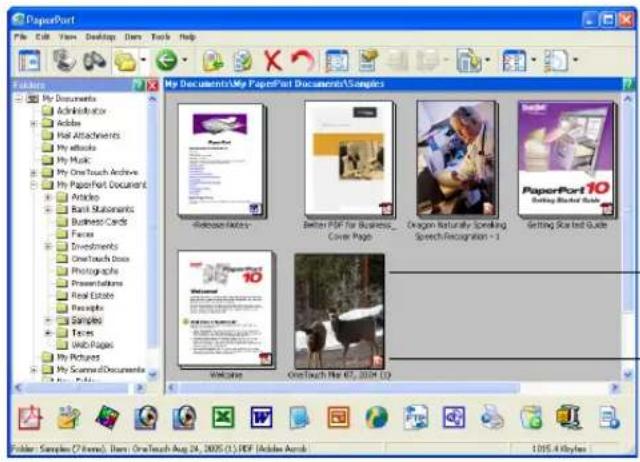Screen dimensions: 640x462
Task: Click the purple Outlook-style icon in Send To bar
Action: 453,417
